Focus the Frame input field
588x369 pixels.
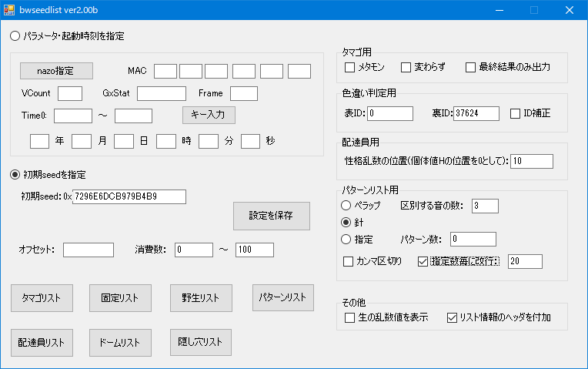tap(244, 93)
